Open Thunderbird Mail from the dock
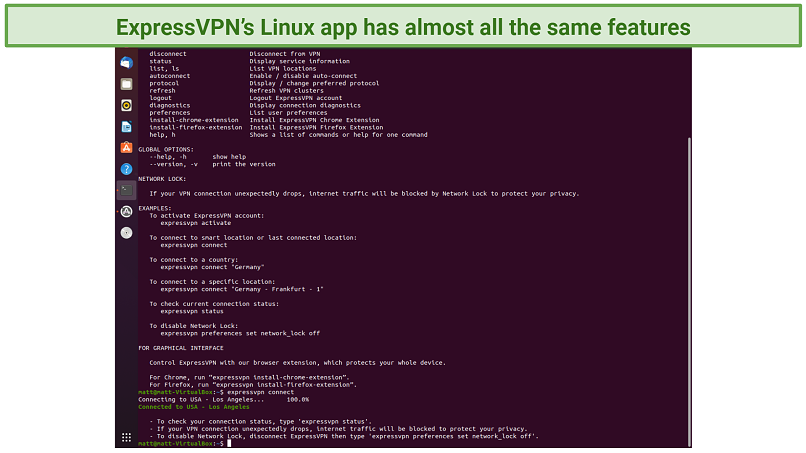Image resolution: width=806 pixels, height=453 pixels. [126, 63]
